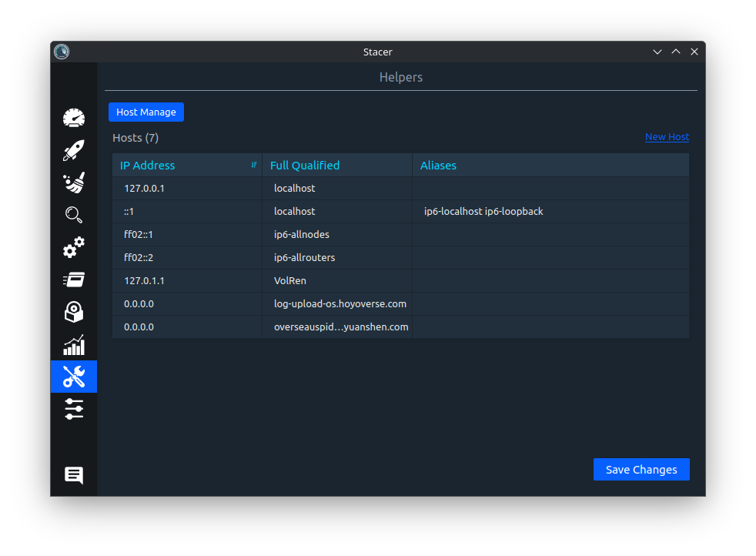Open the Search magnifier sidebar icon
This screenshot has width=756, height=556.
click(74, 215)
